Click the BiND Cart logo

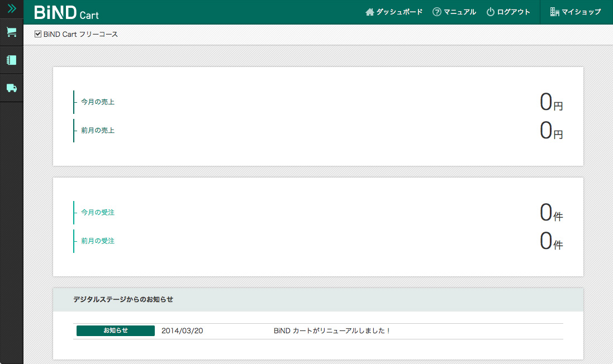[x=66, y=12]
